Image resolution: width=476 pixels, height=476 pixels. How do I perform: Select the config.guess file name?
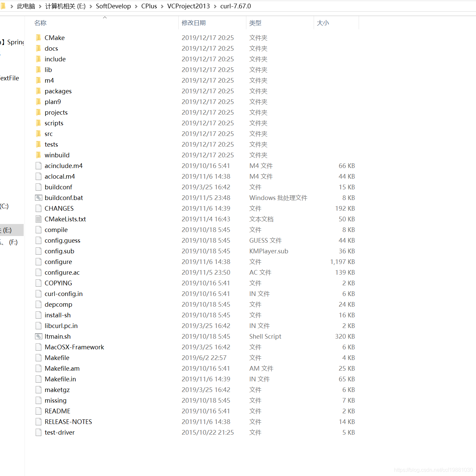point(62,240)
